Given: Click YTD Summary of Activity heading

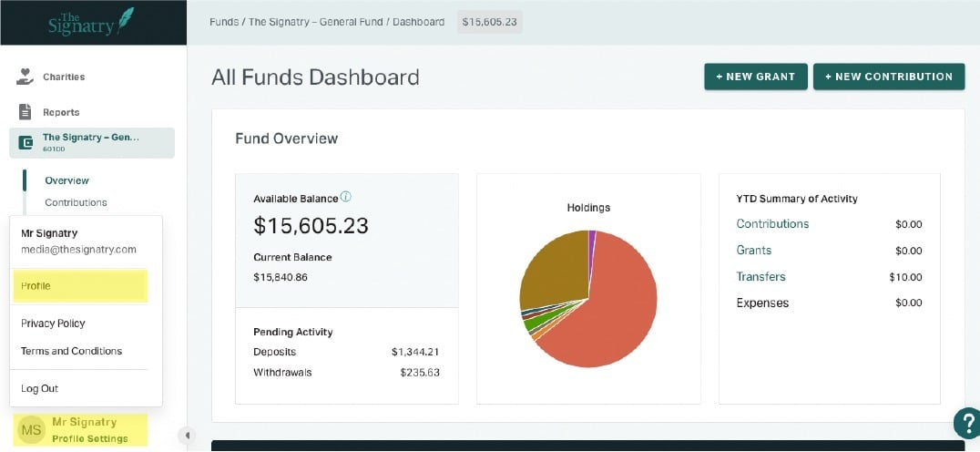Looking at the screenshot, I should pos(797,199).
